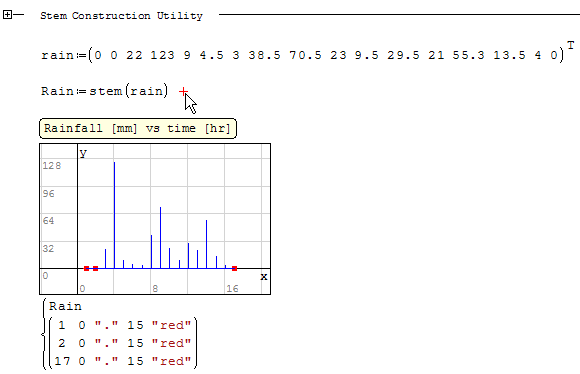
Task: Select the 128 tick label on y-axis
Action: click(x=51, y=165)
